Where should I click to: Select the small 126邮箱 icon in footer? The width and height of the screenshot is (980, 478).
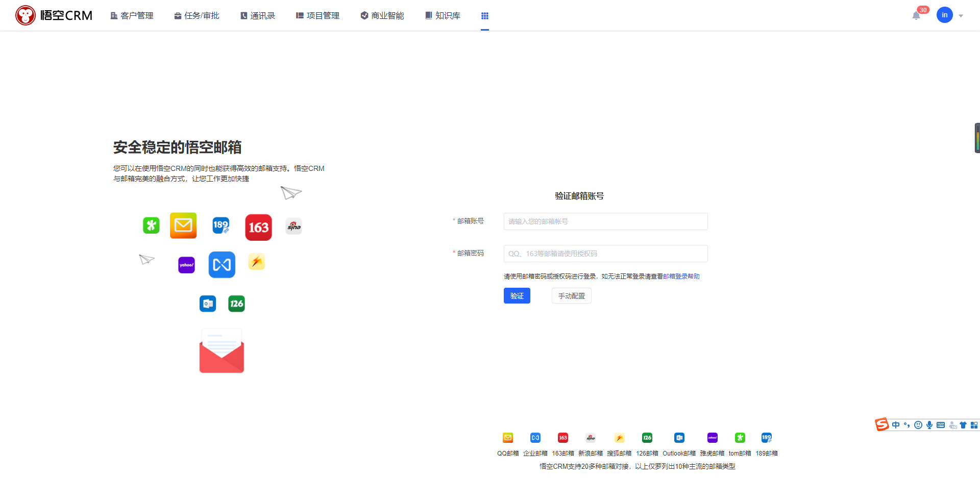pos(647,438)
